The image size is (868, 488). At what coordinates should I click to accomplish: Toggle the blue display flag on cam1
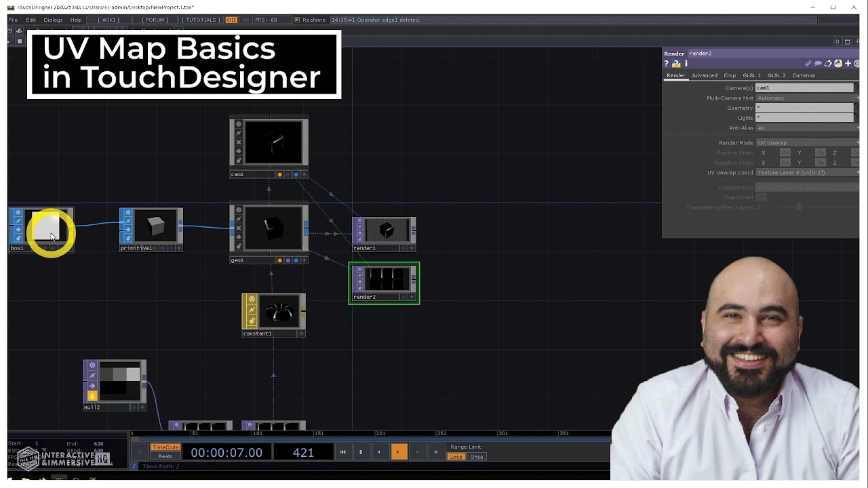(x=296, y=174)
